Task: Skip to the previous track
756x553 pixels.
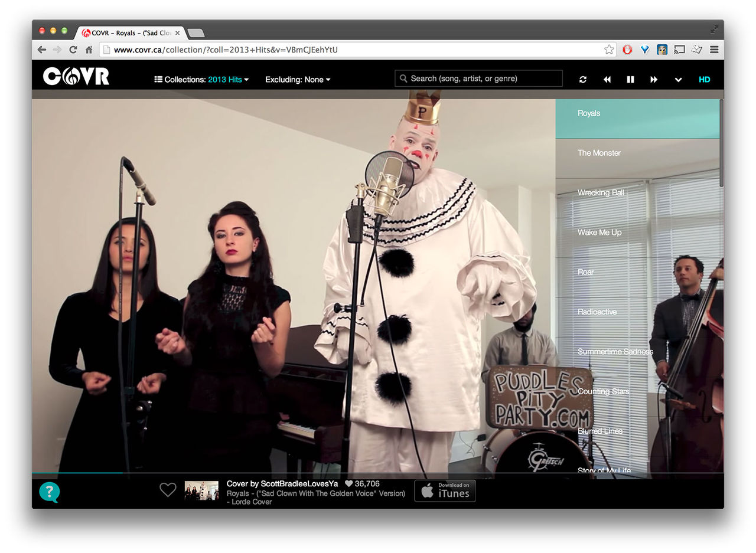Action: pyautogui.click(x=607, y=80)
